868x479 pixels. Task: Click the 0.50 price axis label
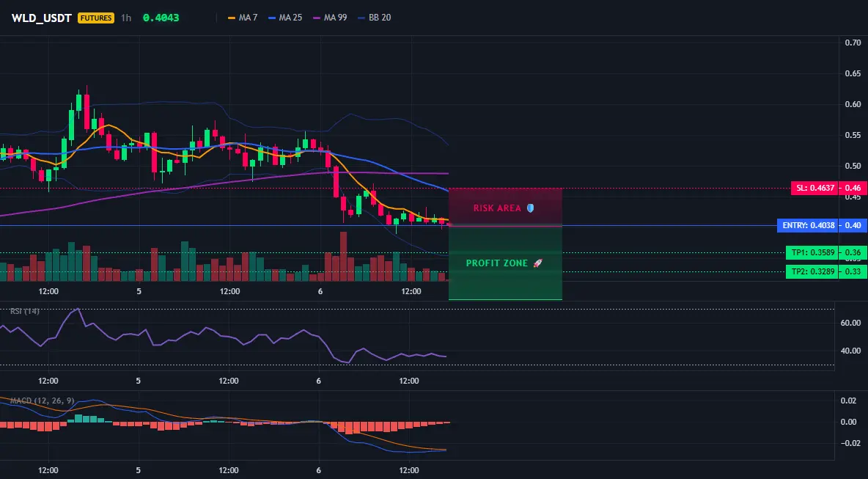tap(853, 166)
